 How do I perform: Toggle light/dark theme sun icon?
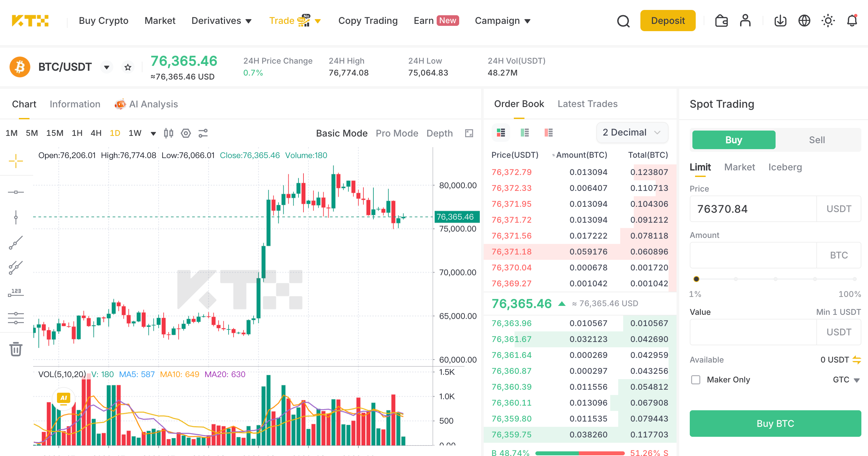pyautogui.click(x=828, y=21)
